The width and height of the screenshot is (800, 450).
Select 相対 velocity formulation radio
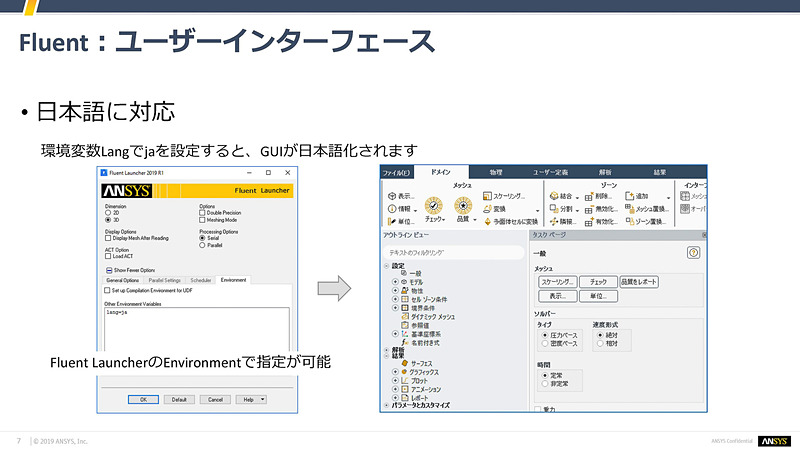coord(600,344)
